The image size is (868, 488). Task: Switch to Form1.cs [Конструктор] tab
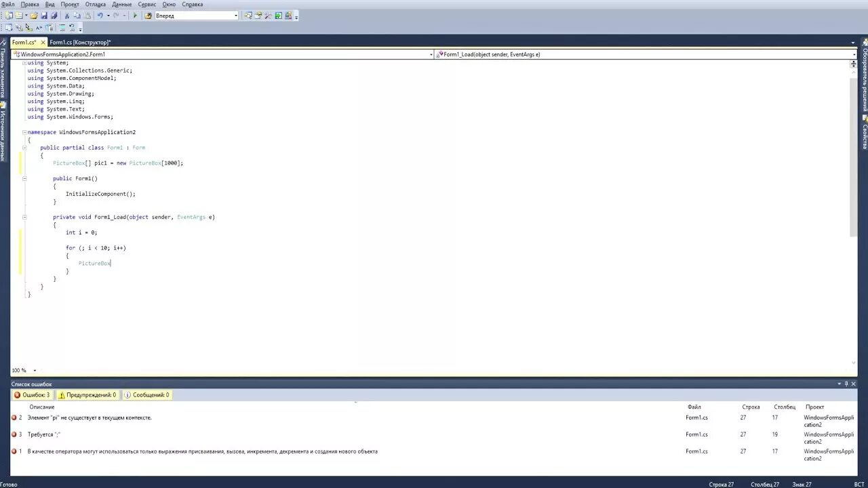coord(80,42)
